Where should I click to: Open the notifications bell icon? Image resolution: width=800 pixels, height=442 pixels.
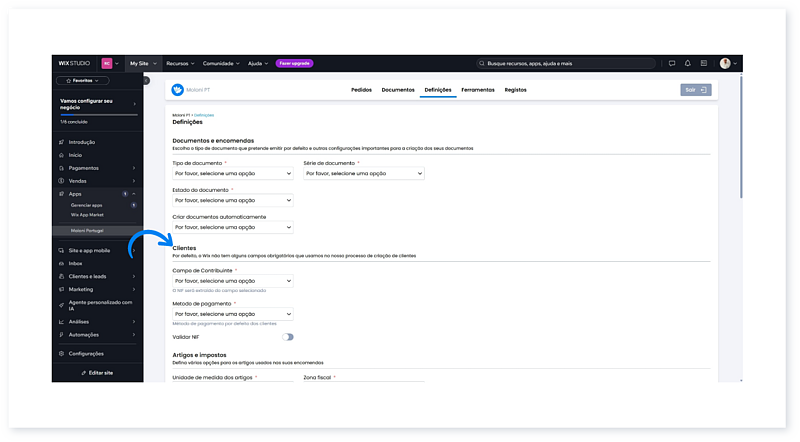pos(687,63)
